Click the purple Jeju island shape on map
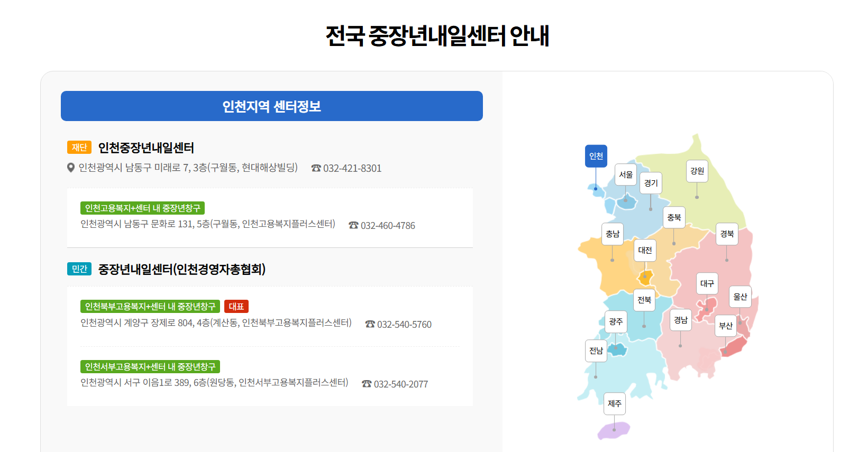The width and height of the screenshot is (868, 452). [614, 431]
